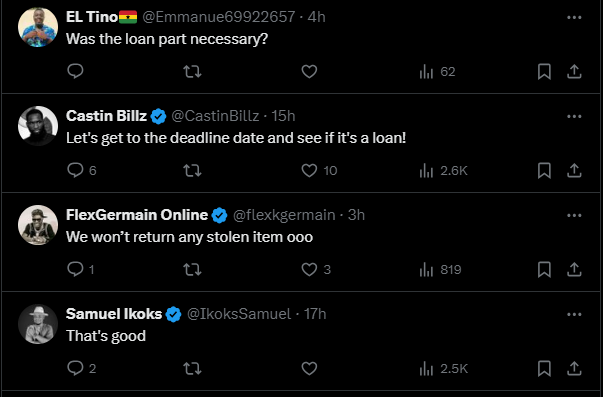Repost Samuel Ikoks' tweet
Viewport: 603px width, 397px height.
[x=192, y=369]
